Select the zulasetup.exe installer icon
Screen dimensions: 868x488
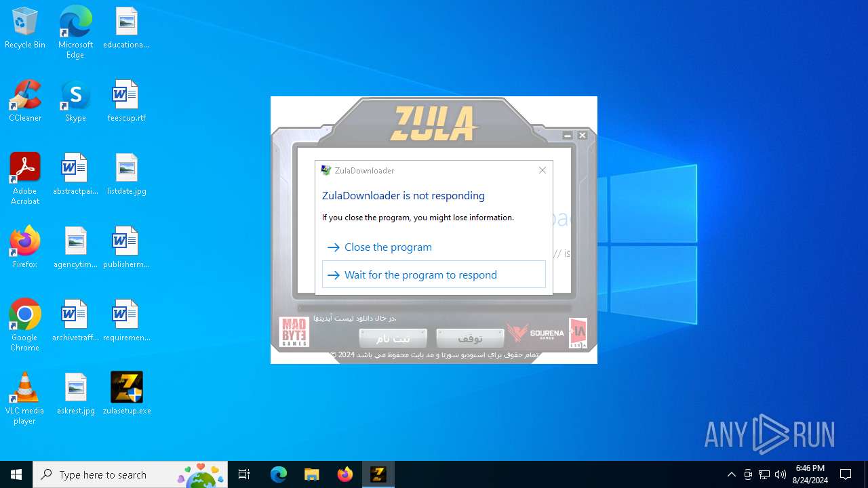click(126, 394)
